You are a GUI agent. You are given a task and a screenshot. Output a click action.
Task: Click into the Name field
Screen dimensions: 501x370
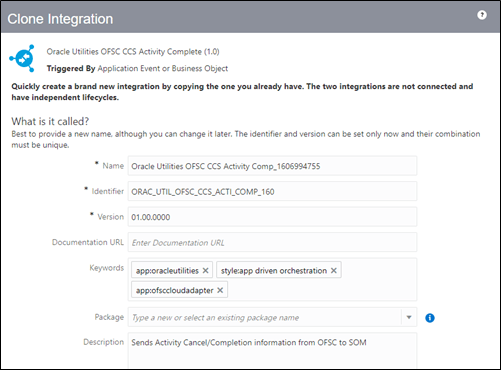tap(272, 166)
